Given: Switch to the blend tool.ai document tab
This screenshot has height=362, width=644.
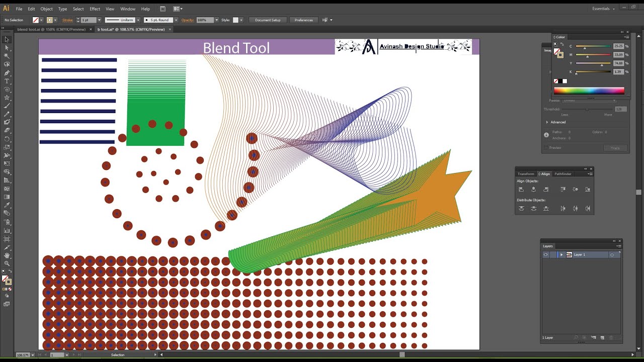Looking at the screenshot, I should click(x=51, y=29).
